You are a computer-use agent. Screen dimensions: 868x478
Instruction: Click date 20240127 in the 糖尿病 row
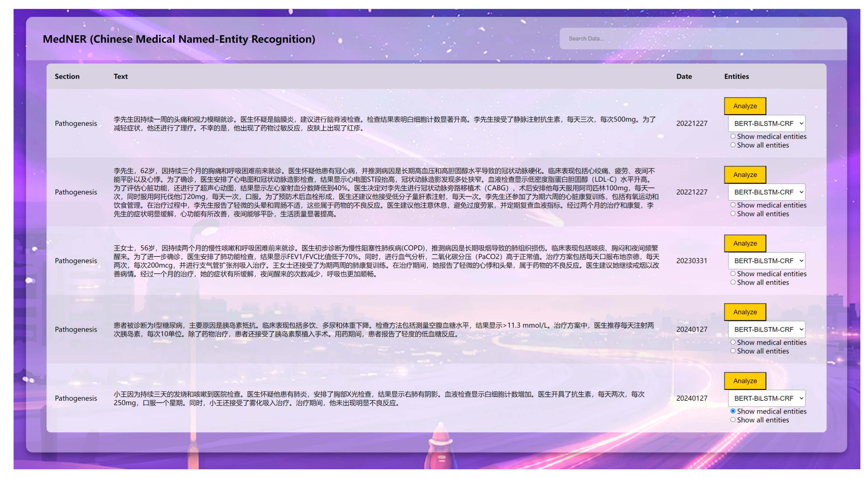coord(692,330)
